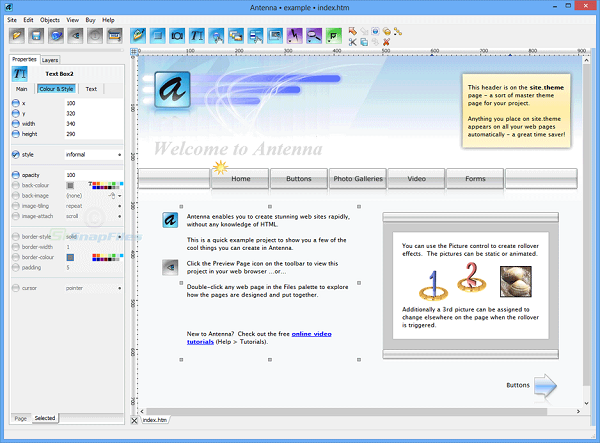Image resolution: width=600 pixels, height=443 pixels.
Task: Expand the border-style dropdown showing solid
Action: pyautogui.click(x=94, y=236)
